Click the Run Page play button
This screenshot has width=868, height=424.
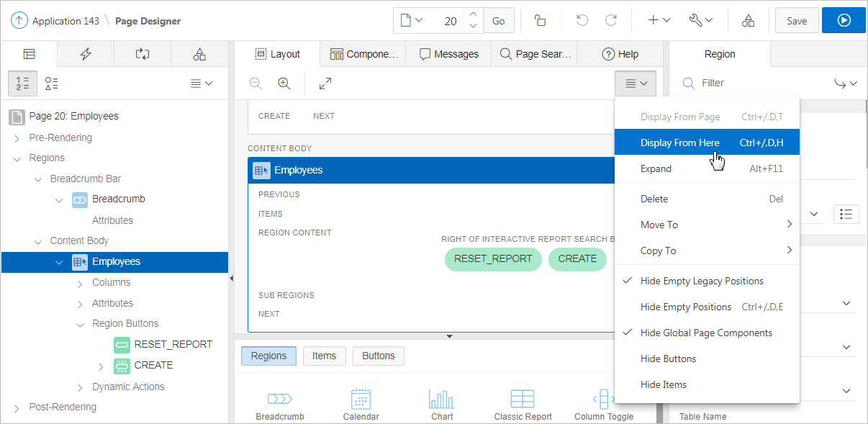[x=844, y=21]
